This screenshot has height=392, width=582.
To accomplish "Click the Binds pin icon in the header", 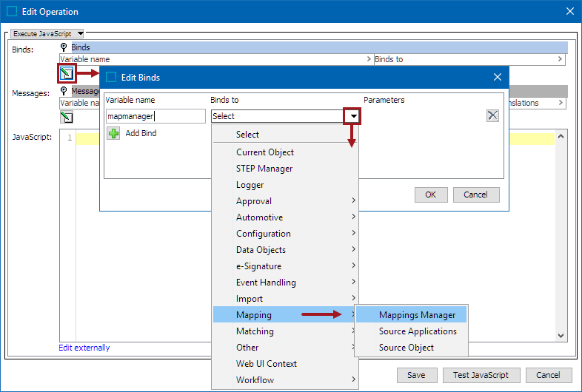I will (64, 47).
